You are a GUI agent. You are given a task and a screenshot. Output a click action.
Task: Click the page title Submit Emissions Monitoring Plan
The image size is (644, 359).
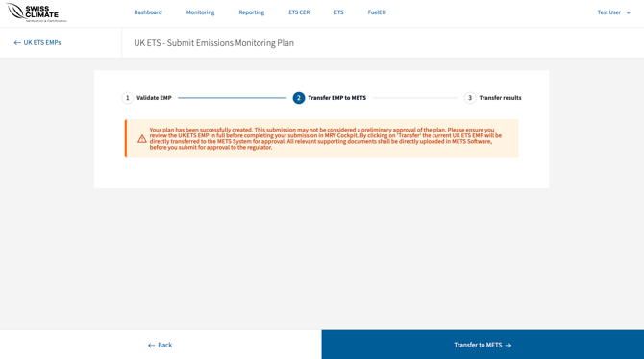[214, 43]
